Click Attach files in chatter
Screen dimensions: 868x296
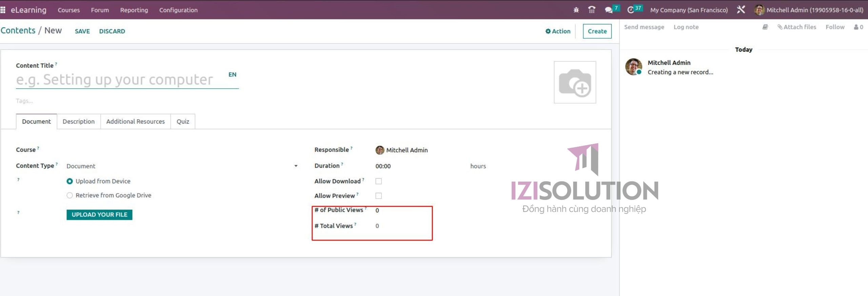pyautogui.click(x=797, y=27)
